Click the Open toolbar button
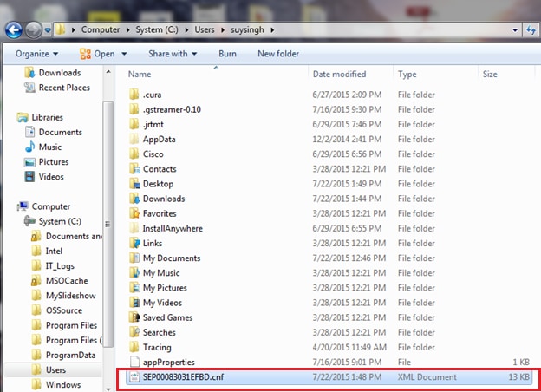541x392 pixels. pyautogui.click(x=97, y=54)
